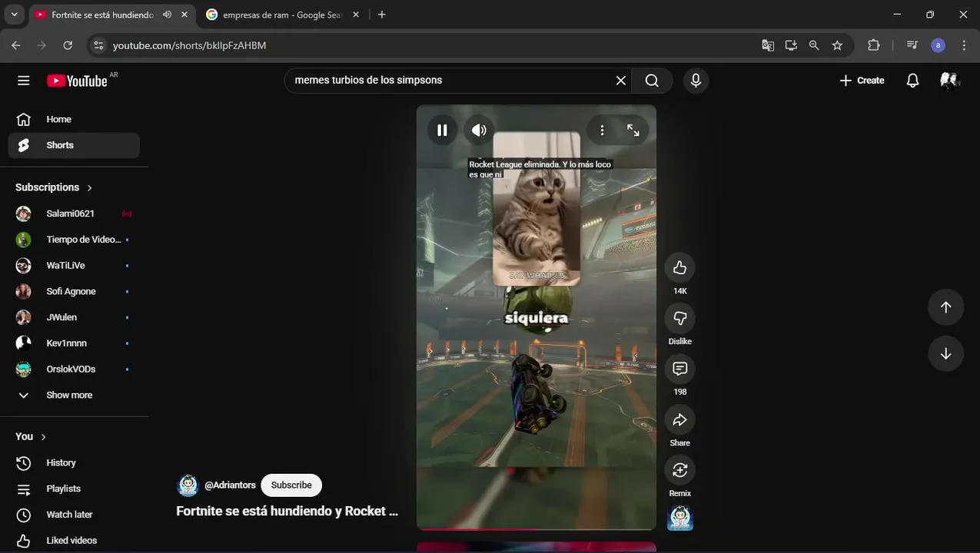Open Liked videos in the sidebar
The height and width of the screenshot is (553, 980).
[74, 541]
